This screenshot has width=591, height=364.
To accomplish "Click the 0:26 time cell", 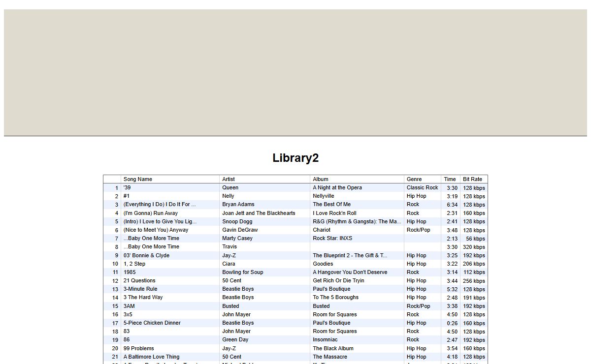I will pos(452,323).
